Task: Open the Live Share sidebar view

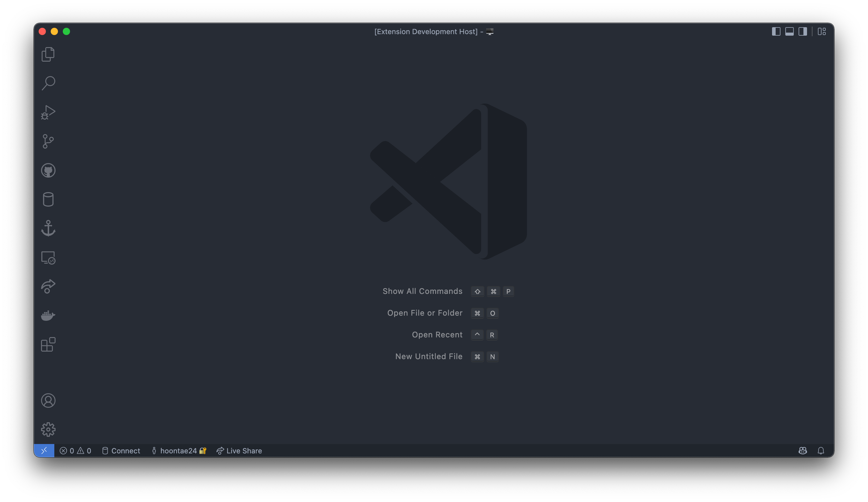Action: pos(48,287)
